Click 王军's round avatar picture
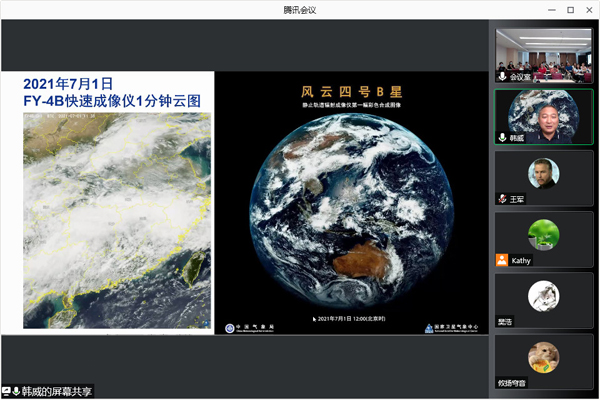Viewport: 600px width, 400px height. (543, 173)
